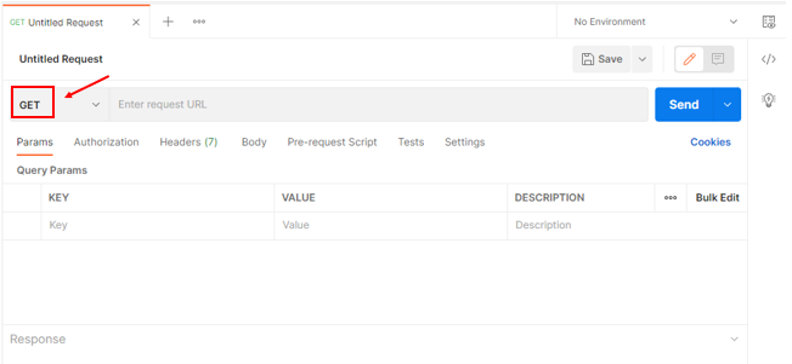Switch to the comments mode icon
Image resolution: width=792 pixels, height=364 pixels.
click(x=718, y=59)
